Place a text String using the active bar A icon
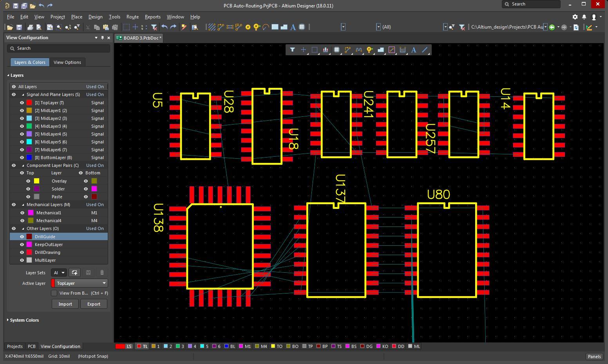Viewport: 608px width, 364px height. click(x=414, y=50)
